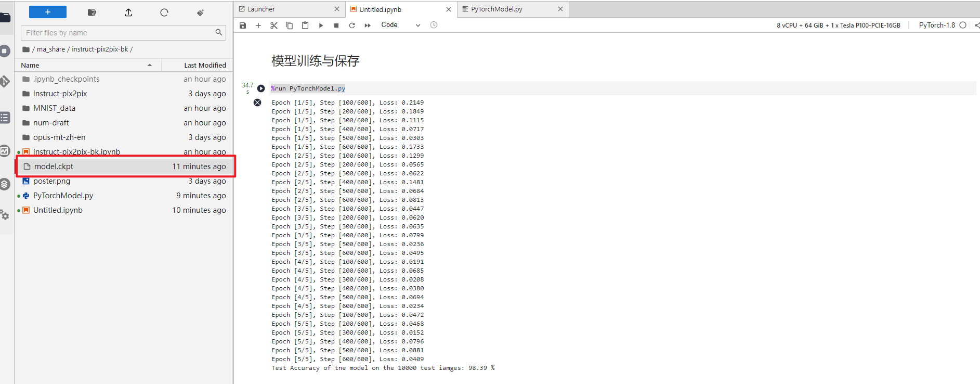
Task: Sort files by Name column header
Action: point(87,65)
